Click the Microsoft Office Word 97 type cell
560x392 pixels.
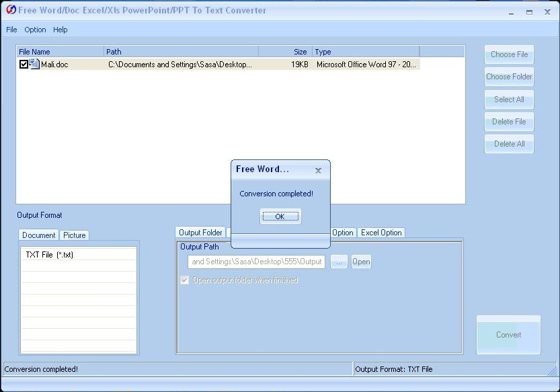point(366,65)
